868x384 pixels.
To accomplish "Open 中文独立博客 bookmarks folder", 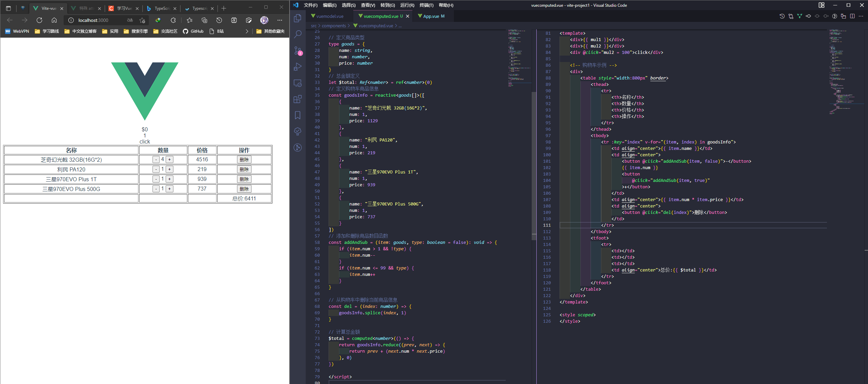I will click(x=80, y=31).
